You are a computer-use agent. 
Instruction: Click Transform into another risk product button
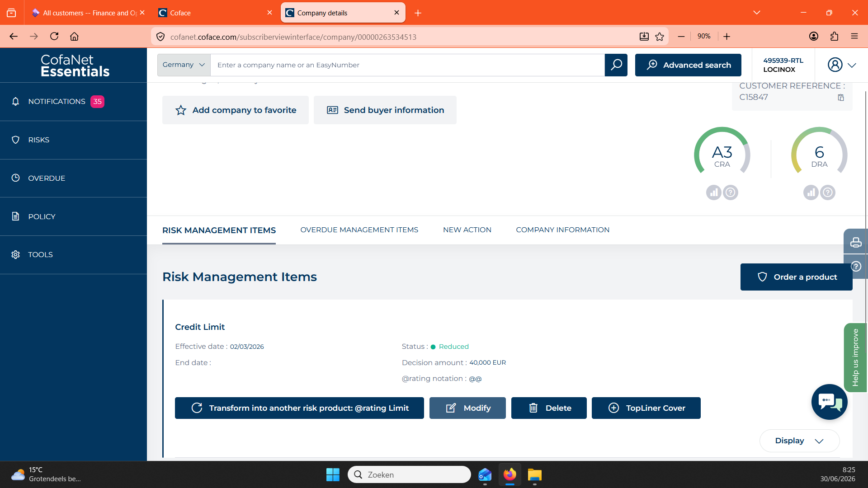click(x=299, y=408)
